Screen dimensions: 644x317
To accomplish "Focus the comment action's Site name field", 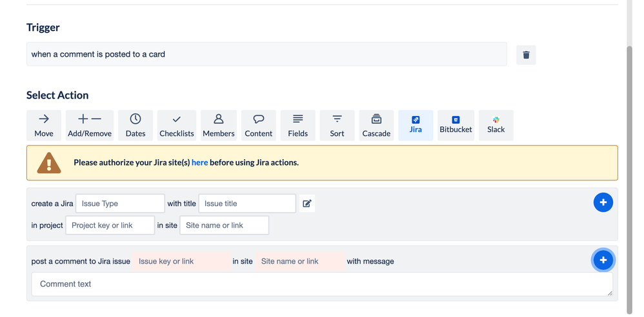I will 299,261.
